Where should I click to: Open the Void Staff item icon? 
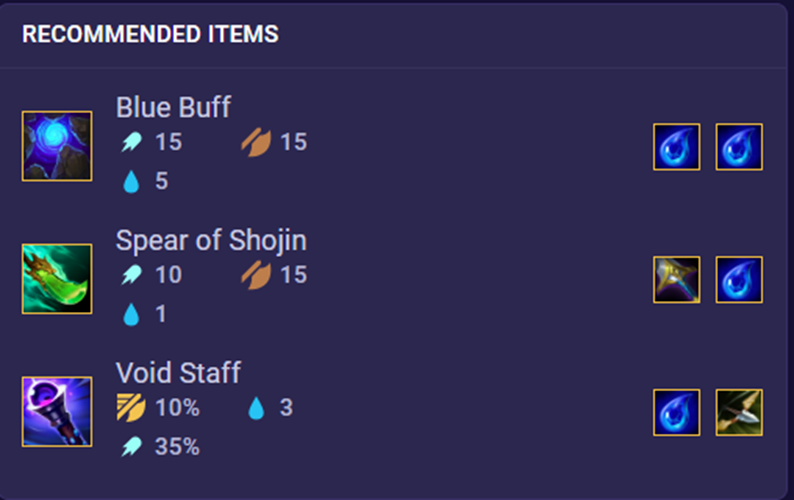(57, 412)
